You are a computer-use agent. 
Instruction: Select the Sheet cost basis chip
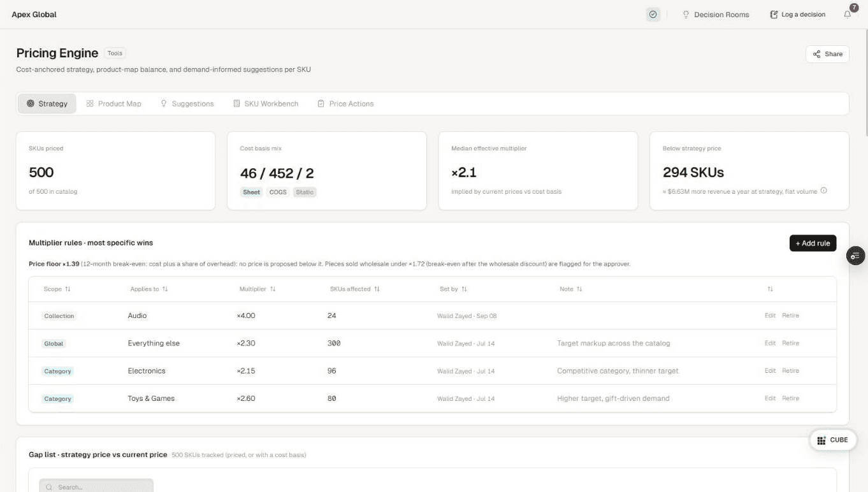coord(252,192)
